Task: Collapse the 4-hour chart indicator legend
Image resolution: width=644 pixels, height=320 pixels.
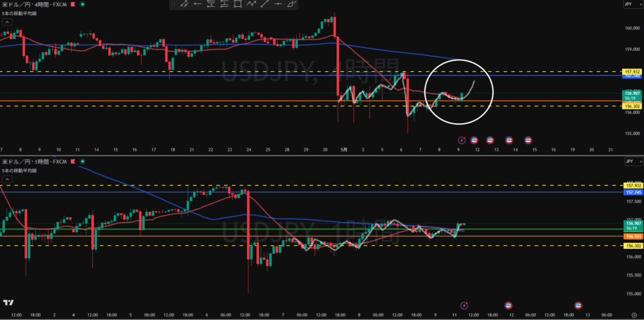Action: 6,21
